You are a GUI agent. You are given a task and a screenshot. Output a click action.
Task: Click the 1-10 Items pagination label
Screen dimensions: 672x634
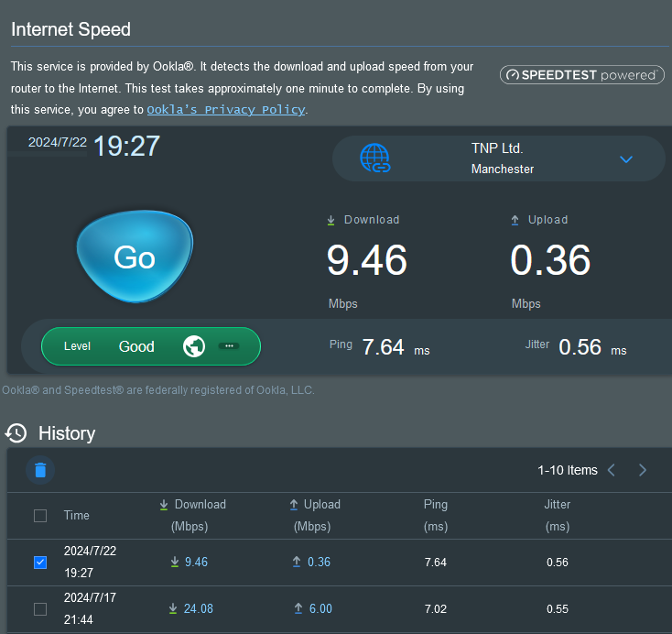tap(567, 470)
